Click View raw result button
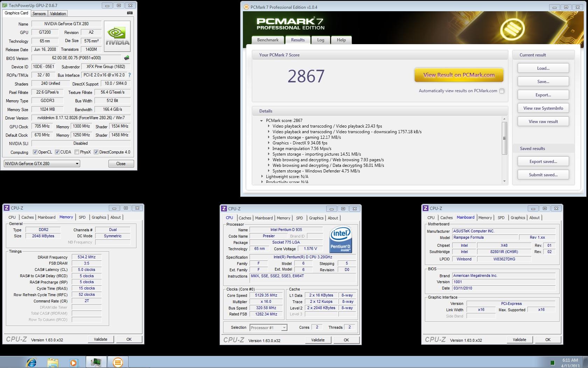The height and width of the screenshot is (368, 588). coord(543,122)
